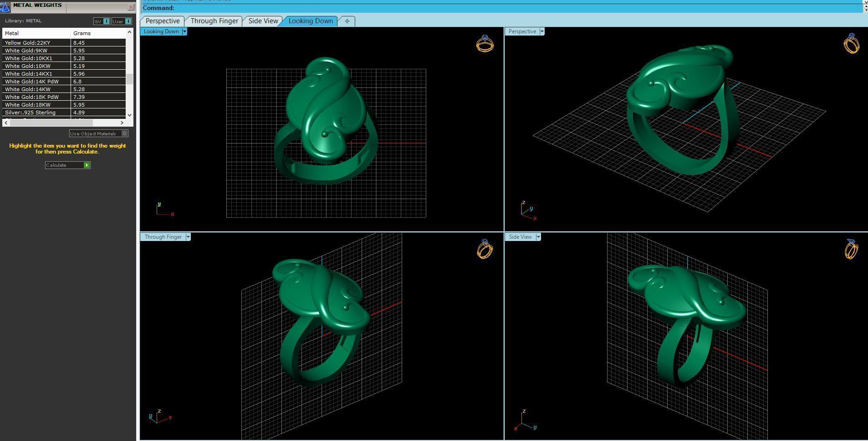Select the White Gold:14K PdW row
868x441 pixels.
64,82
